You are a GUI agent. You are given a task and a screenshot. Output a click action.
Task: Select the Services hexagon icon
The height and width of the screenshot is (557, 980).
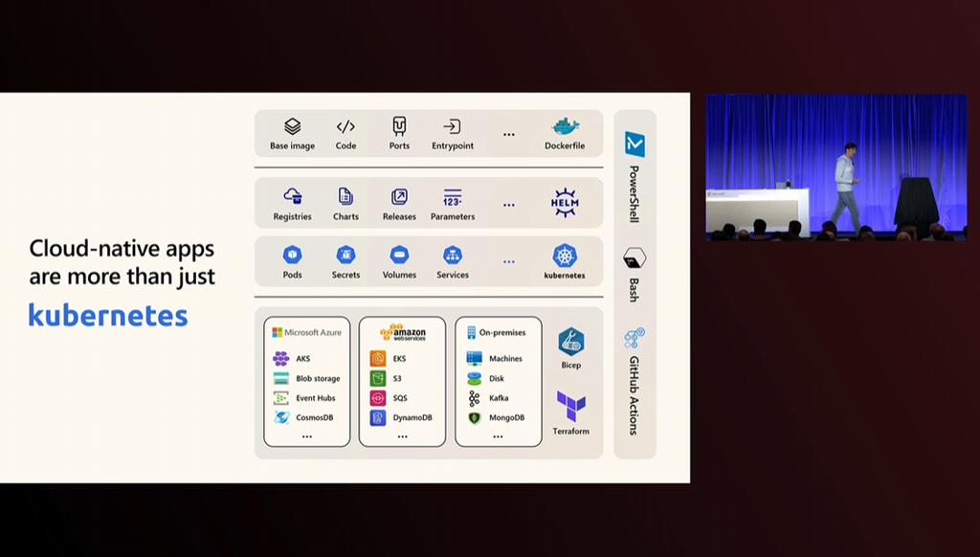(x=453, y=256)
